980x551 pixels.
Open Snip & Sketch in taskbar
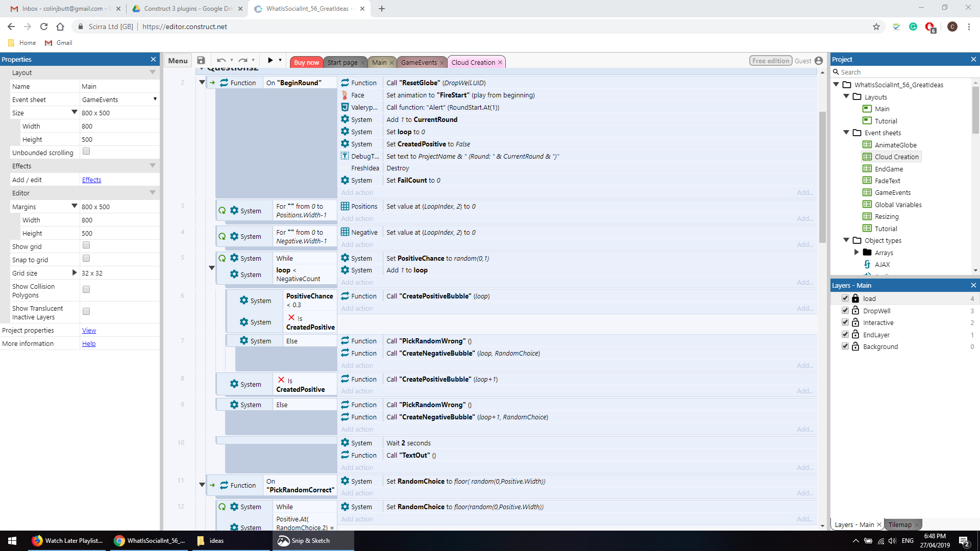(312, 541)
